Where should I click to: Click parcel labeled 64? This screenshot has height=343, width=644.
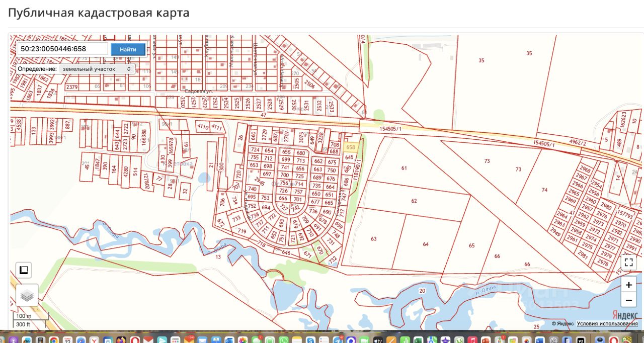426,244
